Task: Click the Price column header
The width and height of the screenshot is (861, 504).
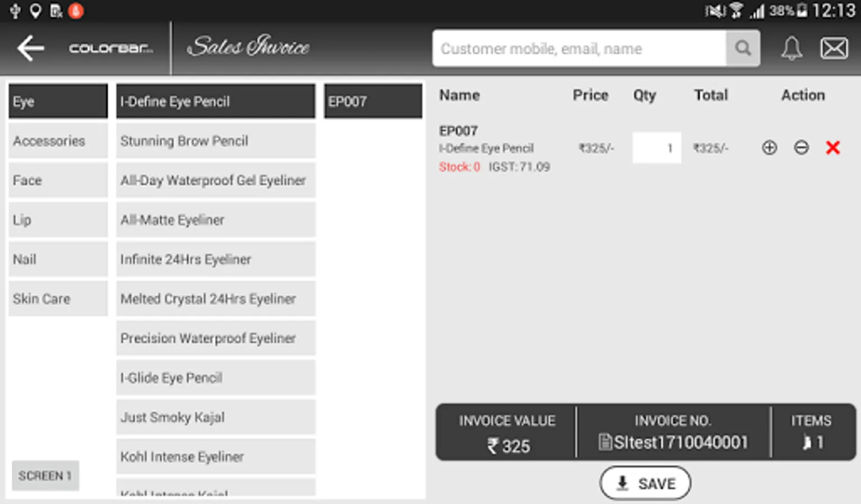Action: tap(590, 95)
